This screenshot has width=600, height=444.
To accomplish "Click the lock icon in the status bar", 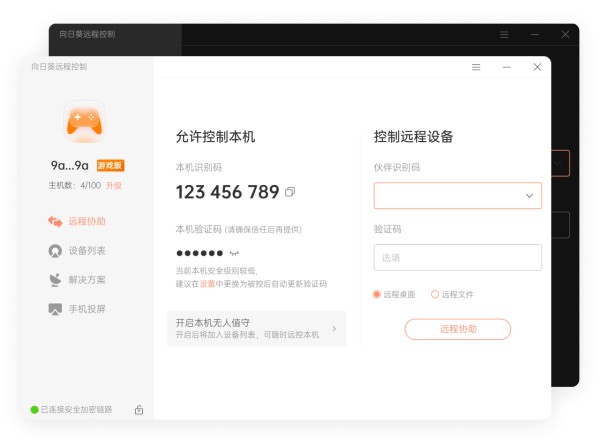I will [139, 410].
